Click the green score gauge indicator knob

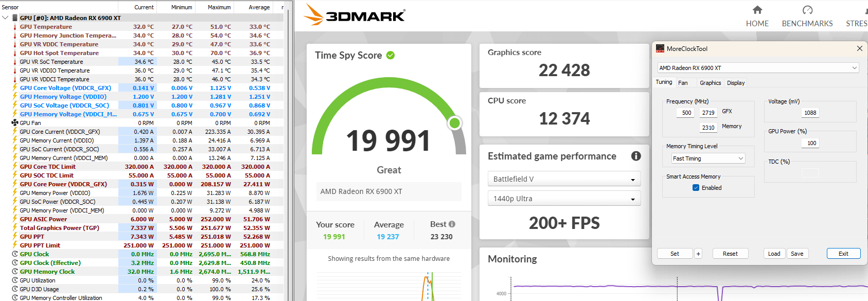click(454, 123)
